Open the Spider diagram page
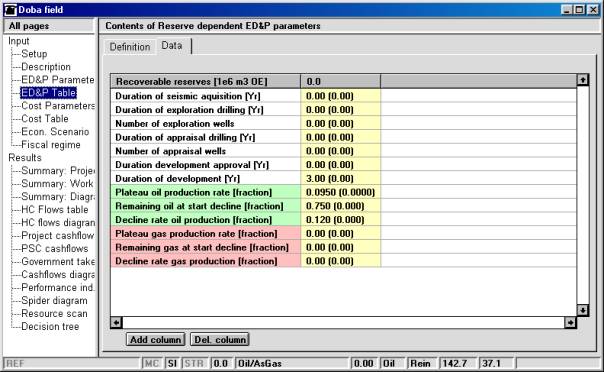Image resolution: width=604 pixels, height=372 pixels. click(54, 301)
